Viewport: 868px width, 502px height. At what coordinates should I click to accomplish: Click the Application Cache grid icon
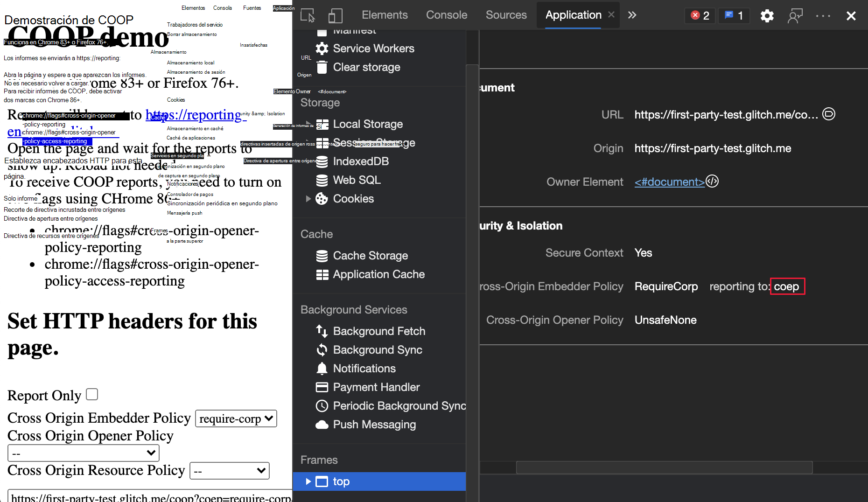(322, 274)
